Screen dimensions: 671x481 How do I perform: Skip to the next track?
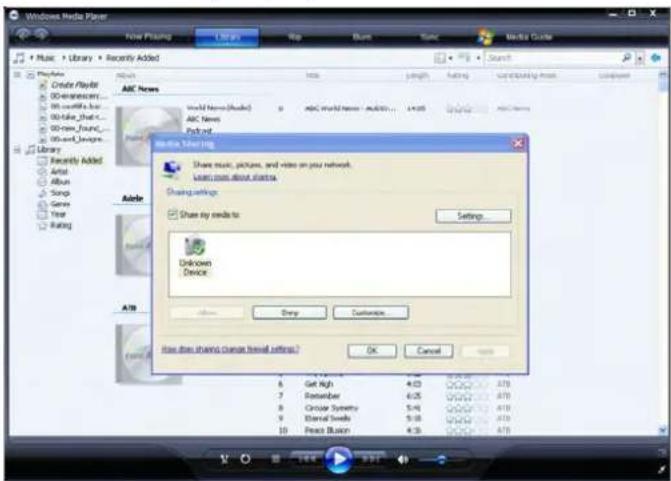pyautogui.click(x=371, y=459)
